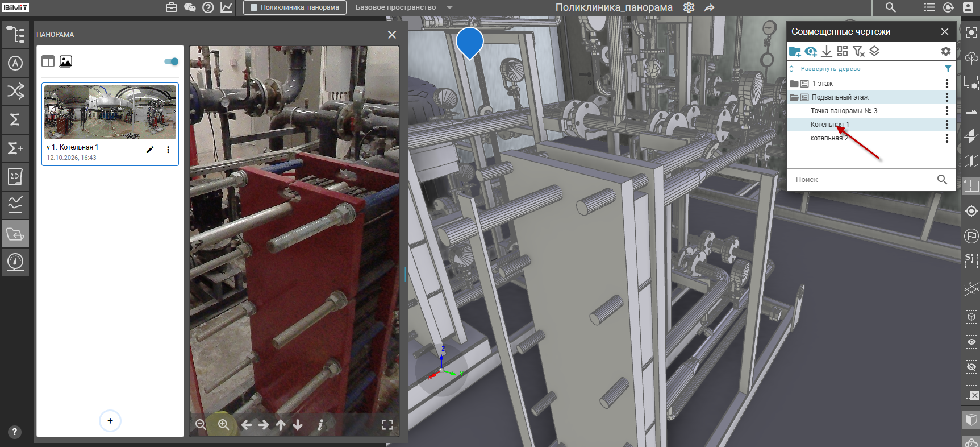Viewport: 980px width, 447px height.
Task: Click the add folder icon in drawings panel
Action: point(795,52)
